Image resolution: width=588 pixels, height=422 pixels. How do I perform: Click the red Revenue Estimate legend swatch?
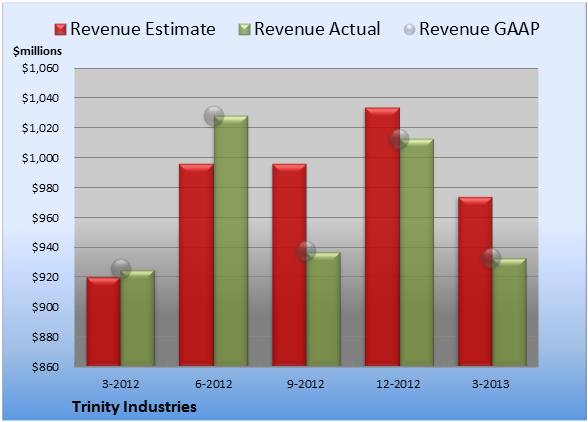coord(60,29)
